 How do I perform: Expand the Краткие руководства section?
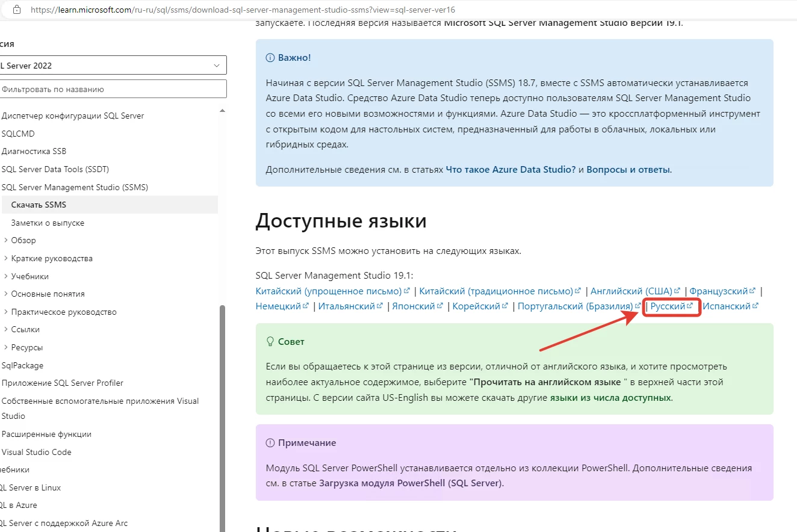(5, 259)
